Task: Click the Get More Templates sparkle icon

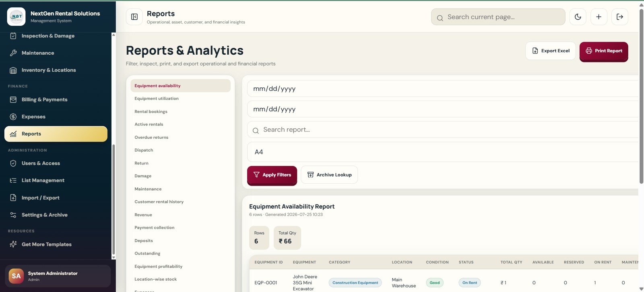Action: click(13, 244)
